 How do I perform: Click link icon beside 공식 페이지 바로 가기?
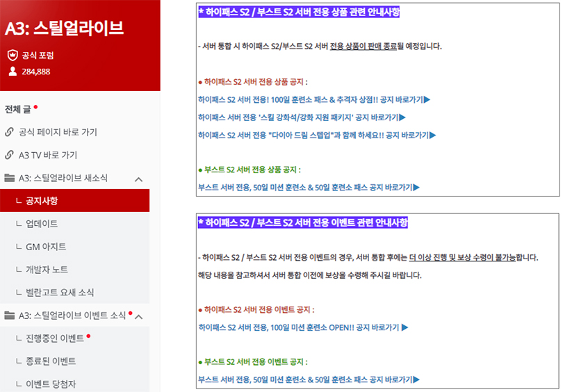[x=9, y=132]
